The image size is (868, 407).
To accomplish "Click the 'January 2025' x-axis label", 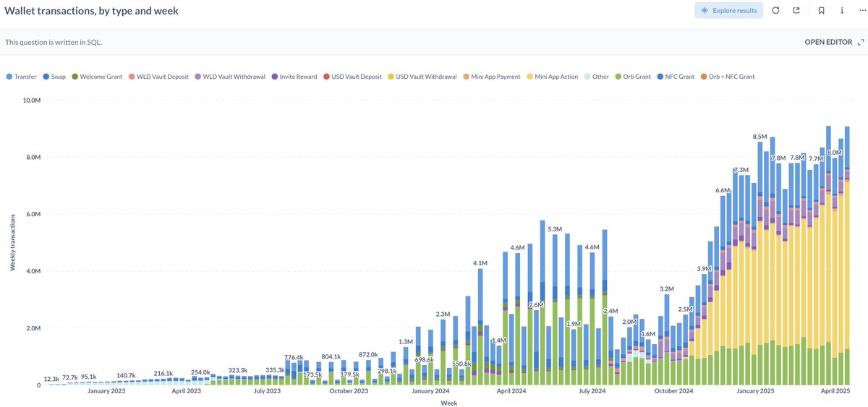I will tap(756, 391).
